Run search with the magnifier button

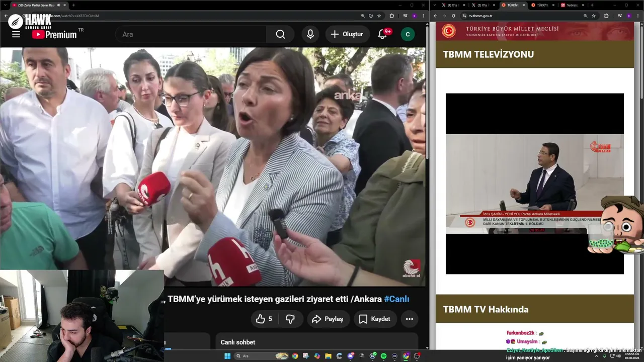[280, 34]
